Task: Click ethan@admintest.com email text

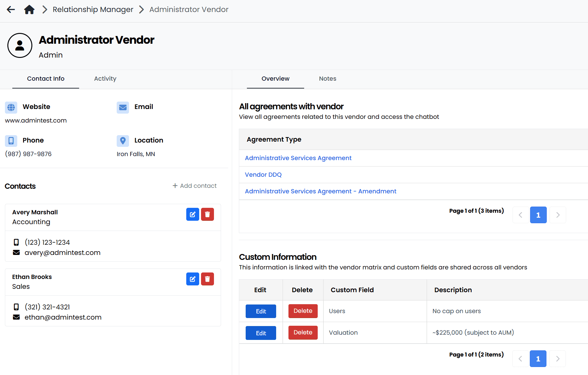Action: point(63,317)
